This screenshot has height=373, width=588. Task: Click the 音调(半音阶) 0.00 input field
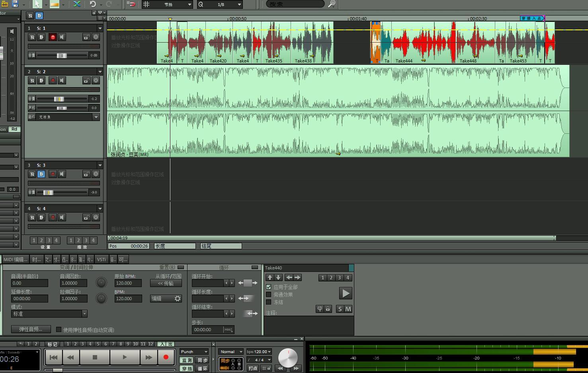pyautogui.click(x=29, y=283)
